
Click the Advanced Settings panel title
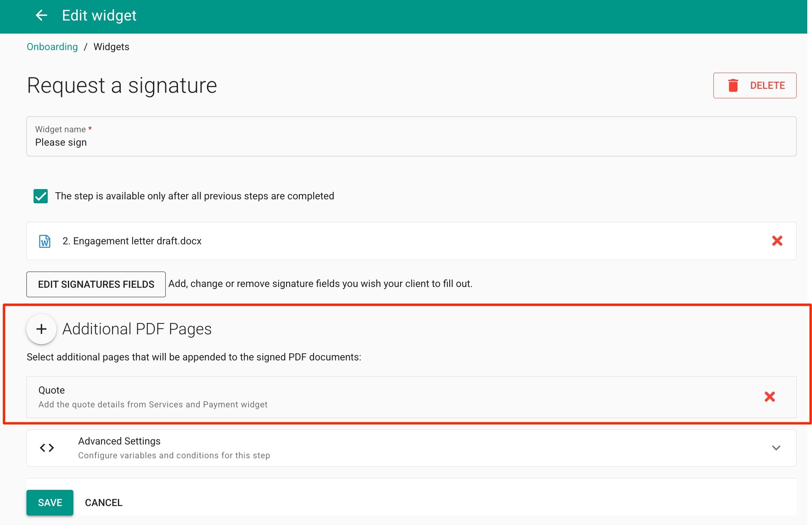coord(119,441)
